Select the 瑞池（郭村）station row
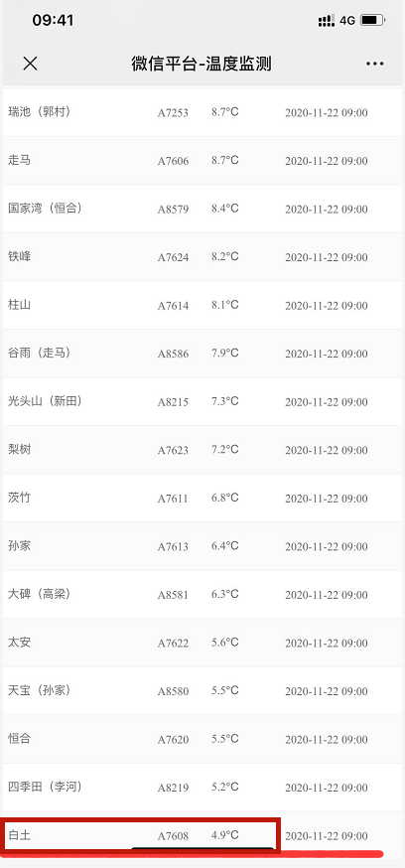Viewport: 405px width, 868px height. point(202,112)
